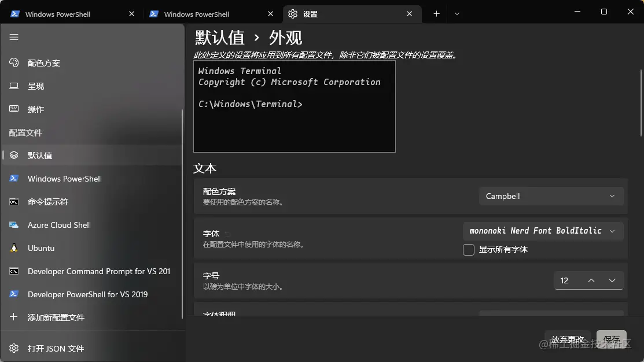This screenshot has height=362, width=644.
Task: Open 配色方案 in the sidebar
Action: tap(92, 63)
